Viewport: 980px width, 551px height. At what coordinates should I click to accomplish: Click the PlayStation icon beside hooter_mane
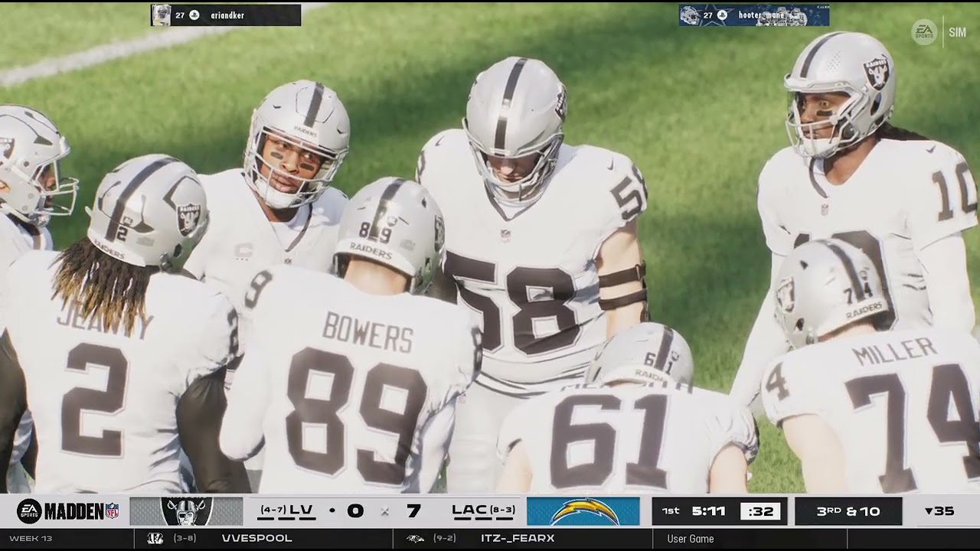pos(722,15)
